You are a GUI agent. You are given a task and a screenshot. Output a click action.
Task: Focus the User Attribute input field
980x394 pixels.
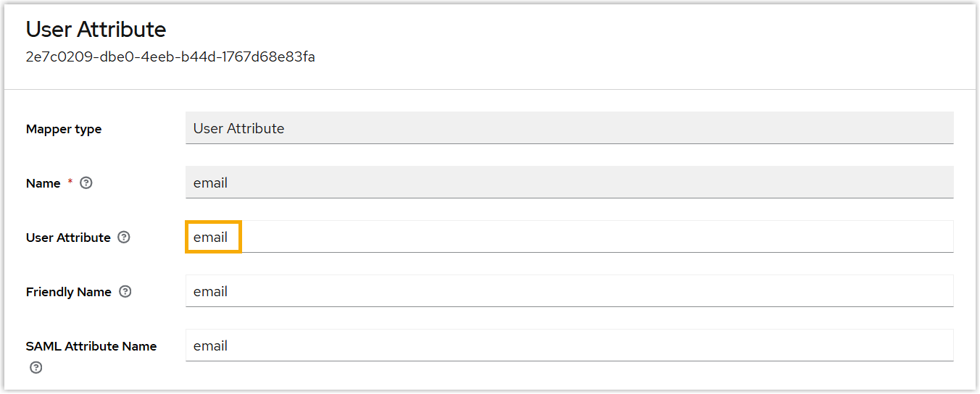click(569, 237)
